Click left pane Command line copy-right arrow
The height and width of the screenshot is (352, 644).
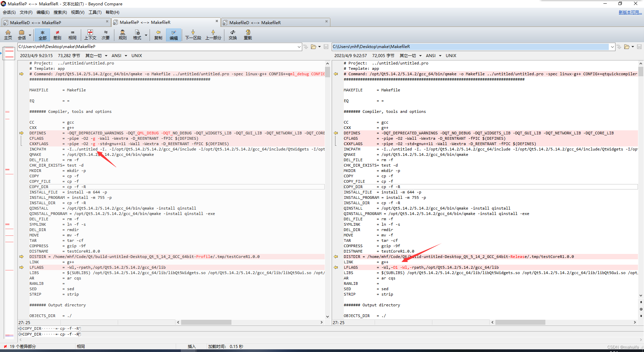coord(21,74)
